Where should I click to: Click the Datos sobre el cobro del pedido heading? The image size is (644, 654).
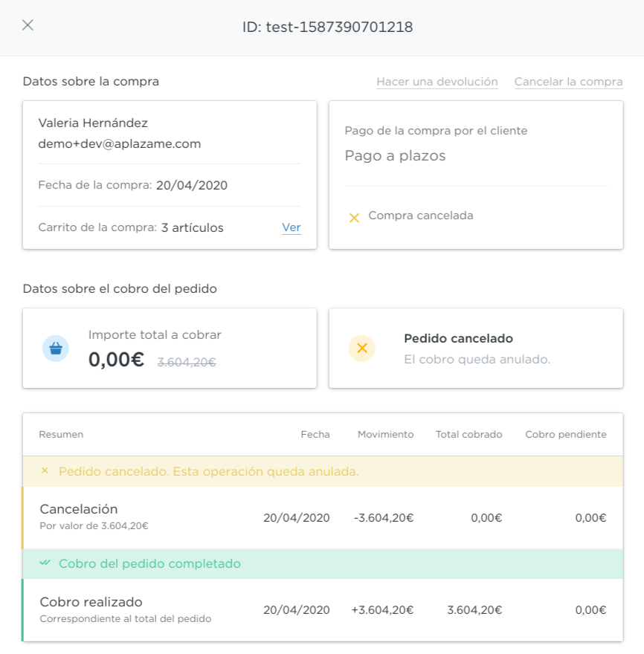tap(120, 288)
